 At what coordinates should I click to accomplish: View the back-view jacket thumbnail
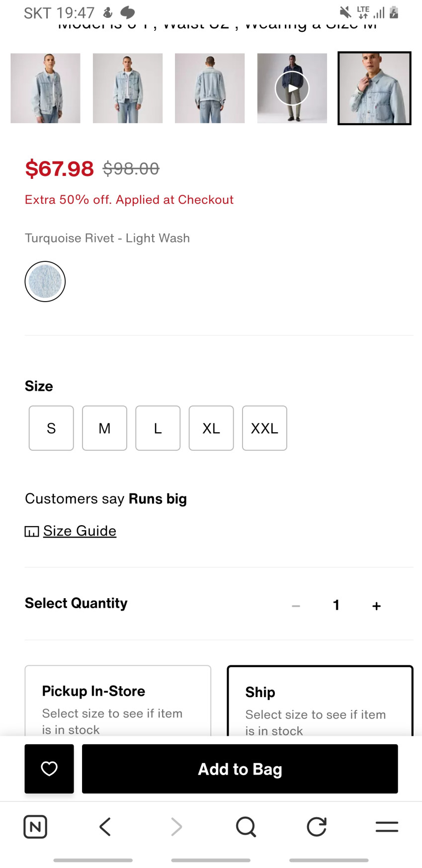[210, 88]
